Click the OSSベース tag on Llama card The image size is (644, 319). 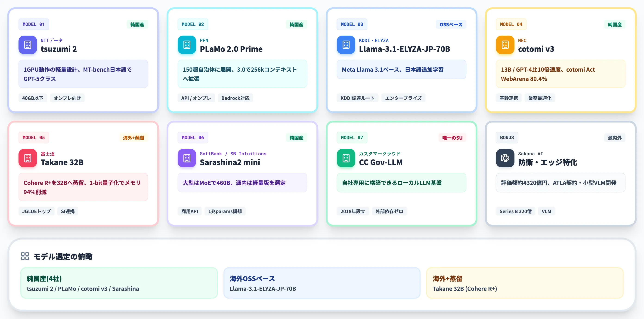click(x=451, y=25)
